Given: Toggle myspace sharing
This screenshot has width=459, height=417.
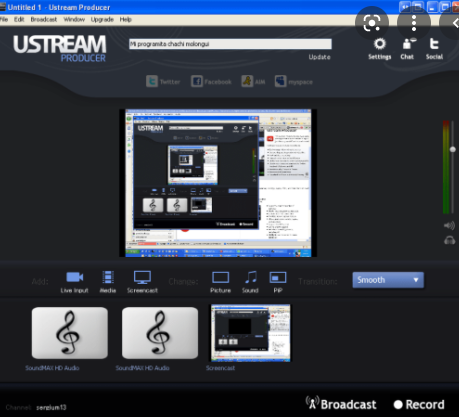Looking at the screenshot, I should [x=294, y=81].
